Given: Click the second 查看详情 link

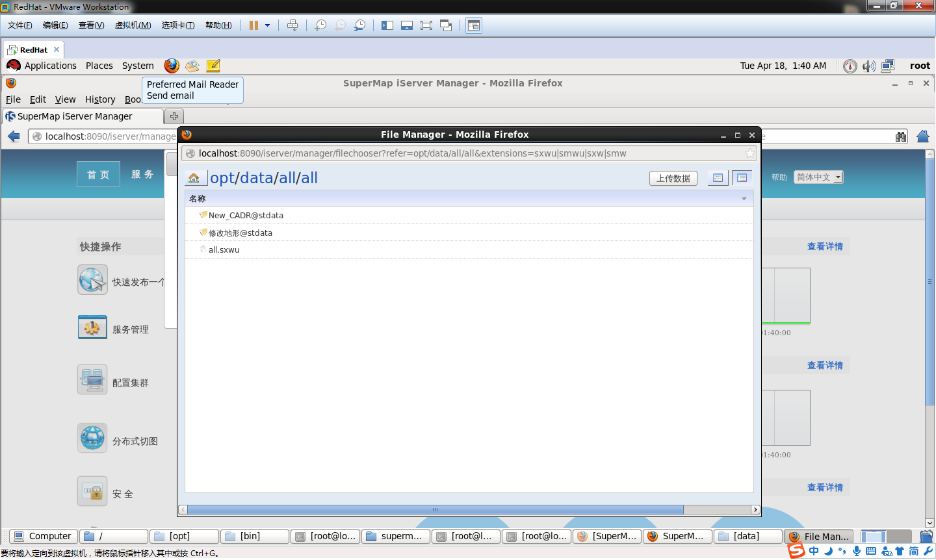Looking at the screenshot, I should (x=825, y=366).
